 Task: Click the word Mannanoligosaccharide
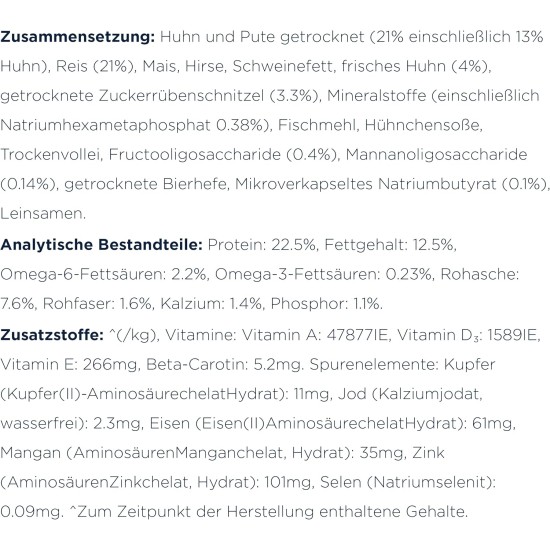(x=436, y=154)
